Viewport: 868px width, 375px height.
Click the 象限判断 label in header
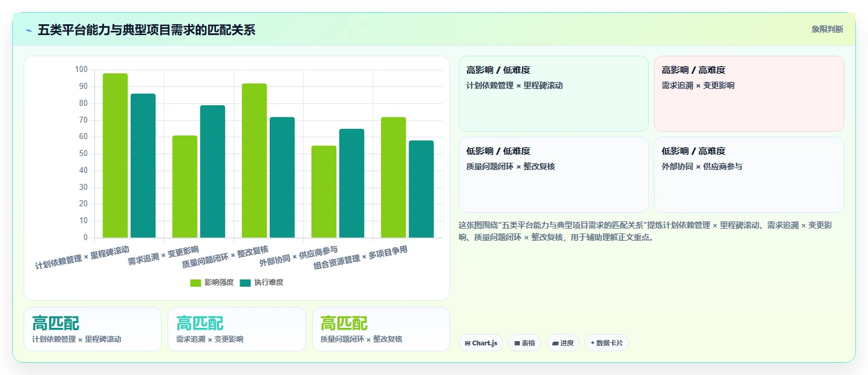pyautogui.click(x=827, y=29)
